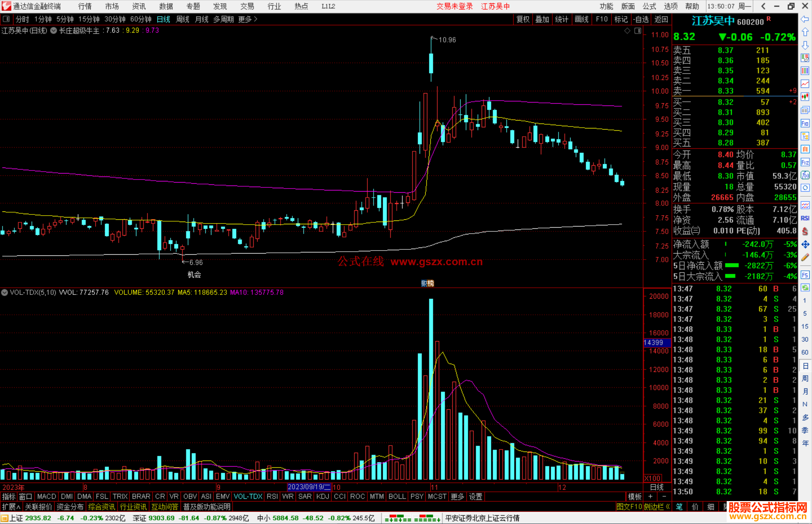The height and width of the screenshot is (524, 812).
Task: Toggle the VOL-TDX indicator circle button
Action: tap(5, 292)
